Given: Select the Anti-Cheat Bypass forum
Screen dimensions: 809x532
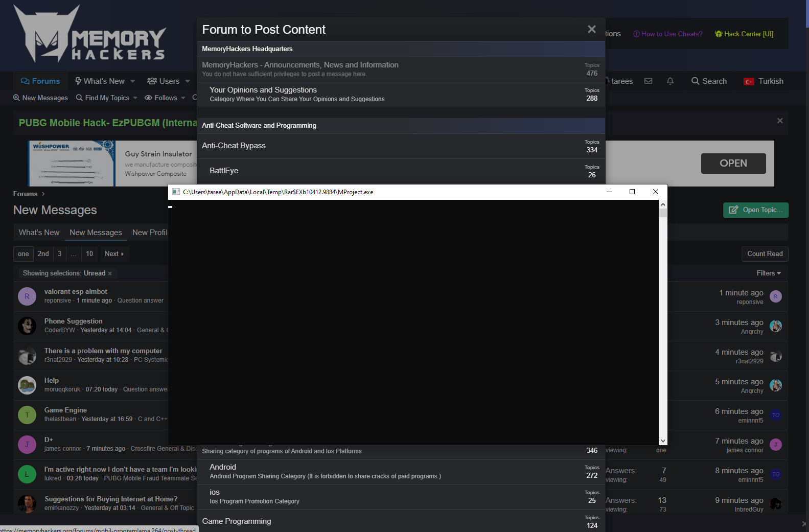Looking at the screenshot, I should pos(401,146).
